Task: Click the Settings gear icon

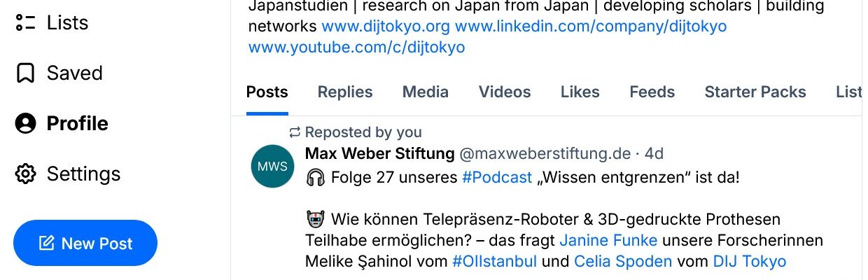Action: click(x=25, y=174)
